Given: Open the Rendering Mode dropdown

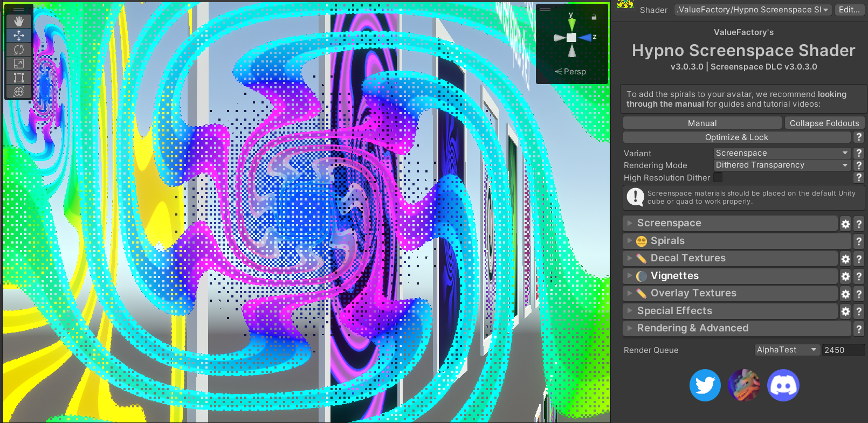Looking at the screenshot, I should pyautogui.click(x=782, y=165).
